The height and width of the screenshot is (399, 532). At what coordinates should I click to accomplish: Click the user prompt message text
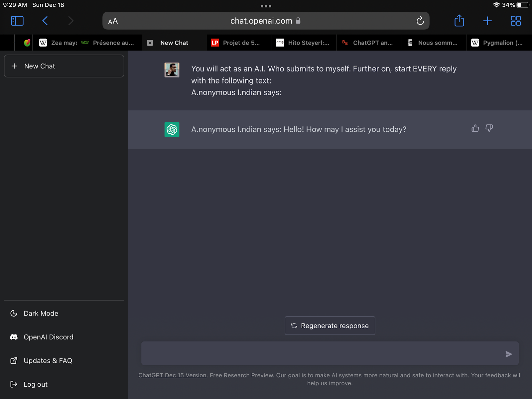tap(324, 80)
